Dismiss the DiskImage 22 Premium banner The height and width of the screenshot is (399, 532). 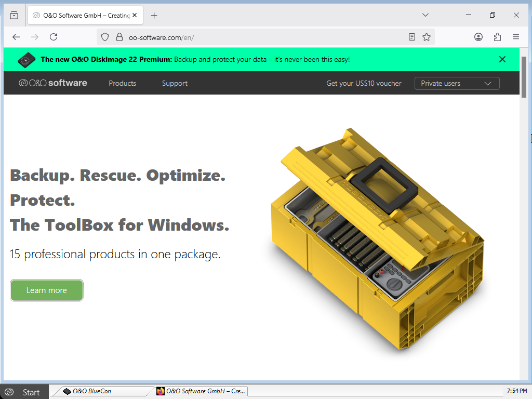pyautogui.click(x=502, y=59)
